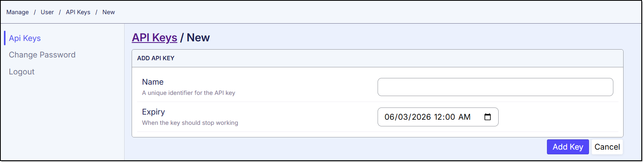Click the Manage breadcrumb link
The height and width of the screenshot is (163, 644).
(17, 12)
